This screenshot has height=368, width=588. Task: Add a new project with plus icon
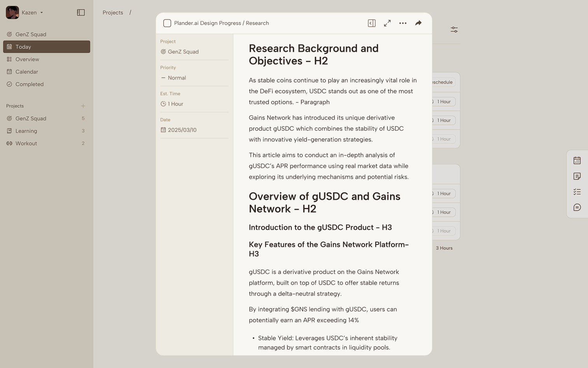pyautogui.click(x=83, y=106)
